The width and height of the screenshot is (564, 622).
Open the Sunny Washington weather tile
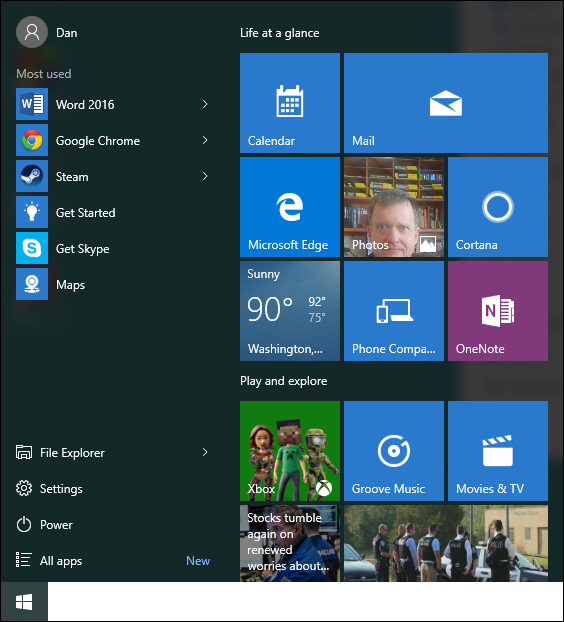coord(290,311)
